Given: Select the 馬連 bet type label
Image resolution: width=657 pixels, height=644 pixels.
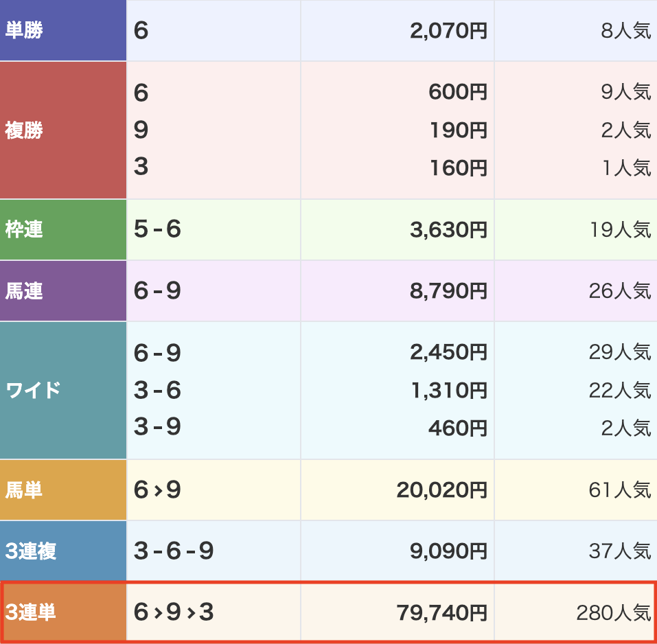Looking at the screenshot, I should tap(24, 291).
